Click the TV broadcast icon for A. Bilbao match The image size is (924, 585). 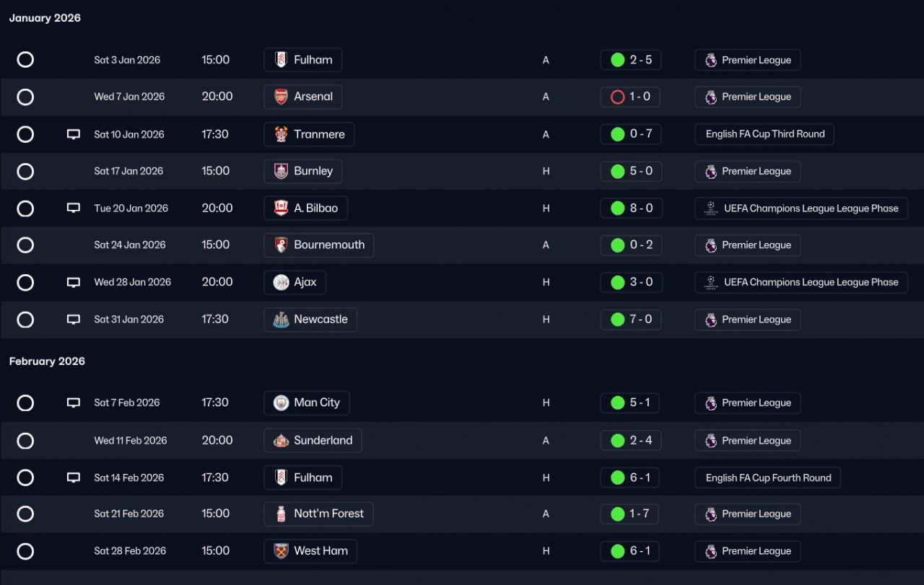click(73, 208)
